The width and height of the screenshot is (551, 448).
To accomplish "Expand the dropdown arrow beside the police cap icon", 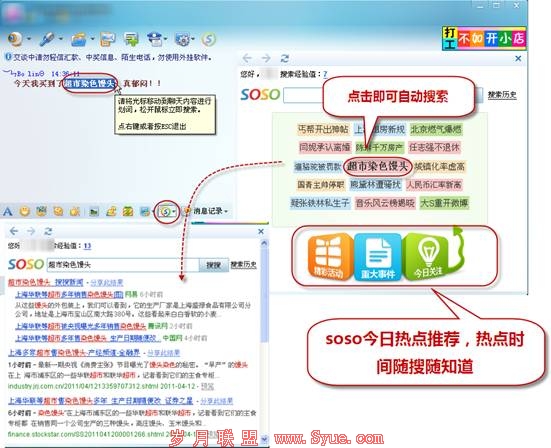I will pyautogui.click(x=165, y=39).
